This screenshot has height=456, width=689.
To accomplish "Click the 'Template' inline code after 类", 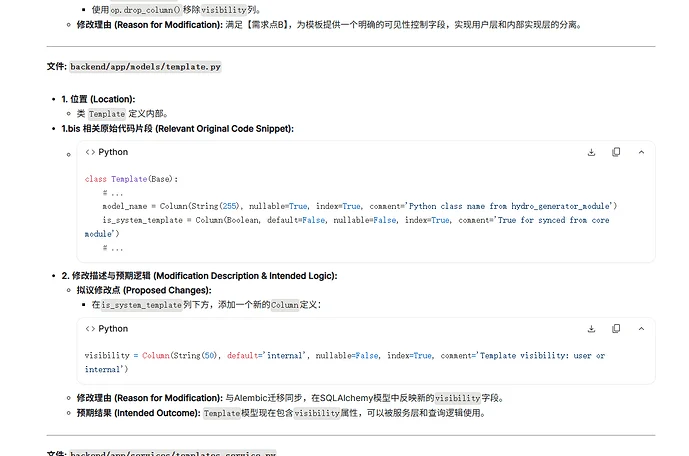I will tap(107, 114).
